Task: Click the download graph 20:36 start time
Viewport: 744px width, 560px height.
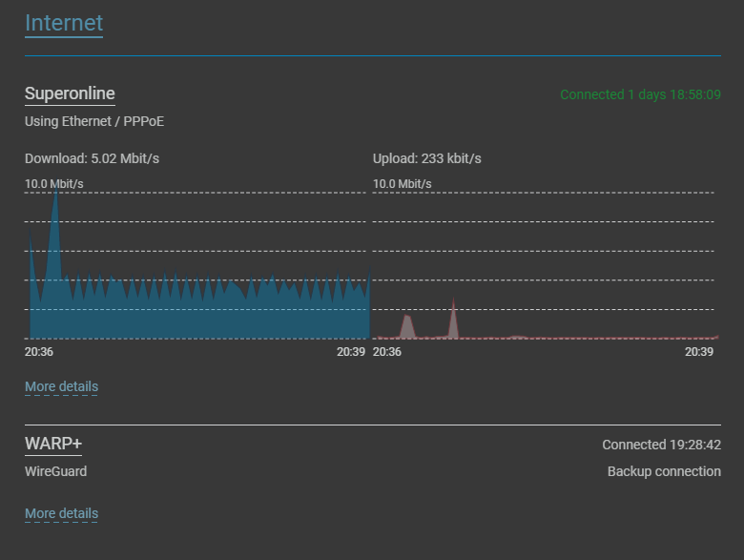Action: (x=39, y=352)
